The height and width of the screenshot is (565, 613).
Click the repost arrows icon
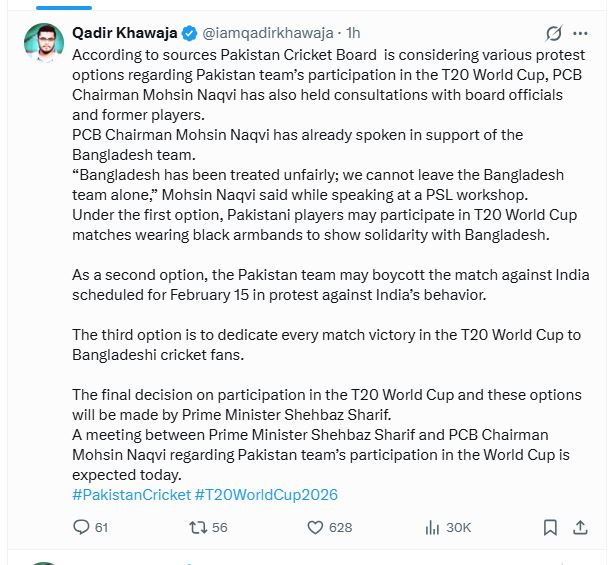click(198, 527)
